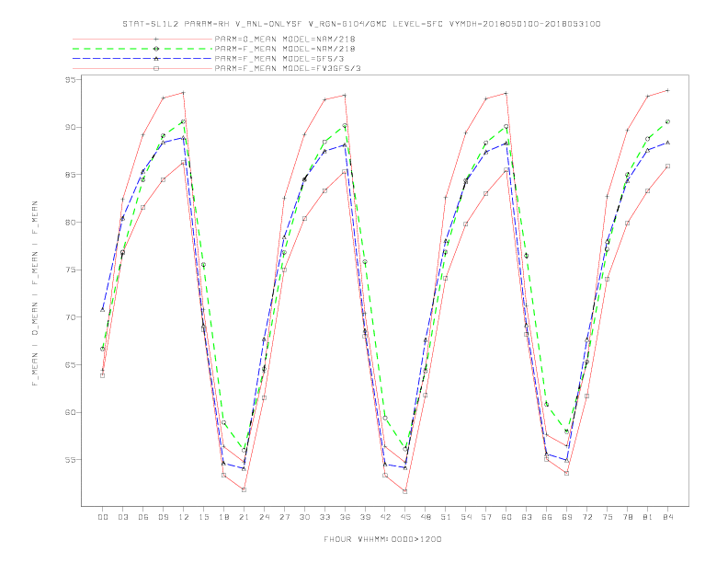Screen dimensions: 728x563
Task: Click the square marker on FV3GFS legend line
Action: (x=156, y=68)
